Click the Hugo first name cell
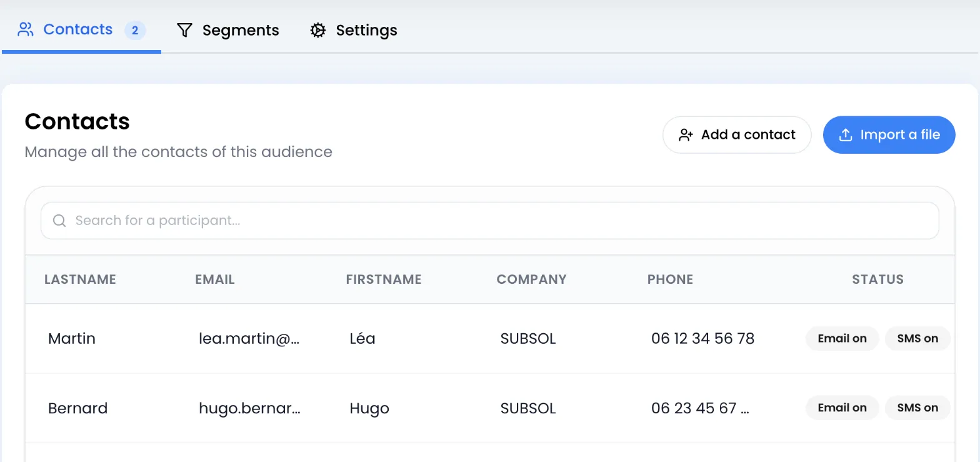The width and height of the screenshot is (980, 462). [369, 408]
